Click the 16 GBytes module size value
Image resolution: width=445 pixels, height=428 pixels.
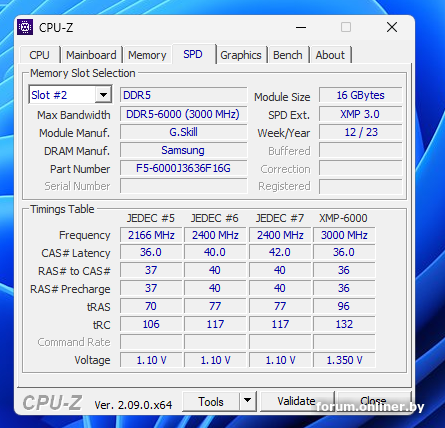[361, 95]
